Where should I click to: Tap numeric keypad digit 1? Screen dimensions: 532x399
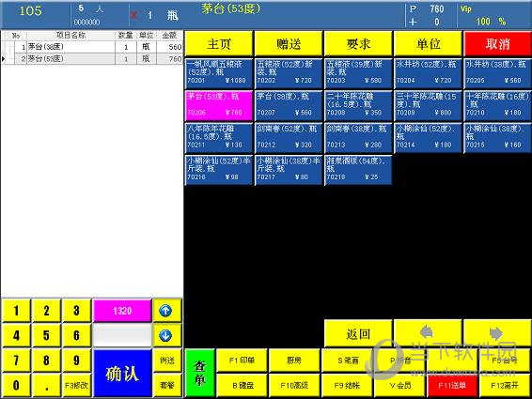16,311
